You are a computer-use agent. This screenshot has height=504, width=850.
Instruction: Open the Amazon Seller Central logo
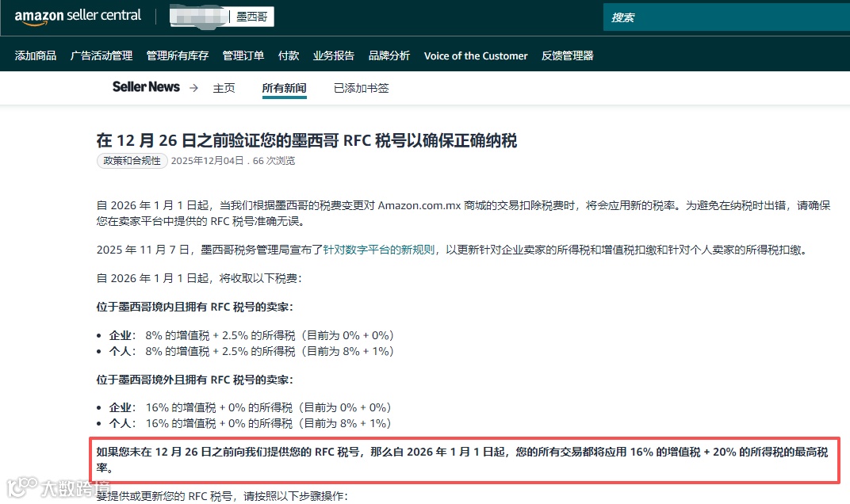(x=78, y=17)
